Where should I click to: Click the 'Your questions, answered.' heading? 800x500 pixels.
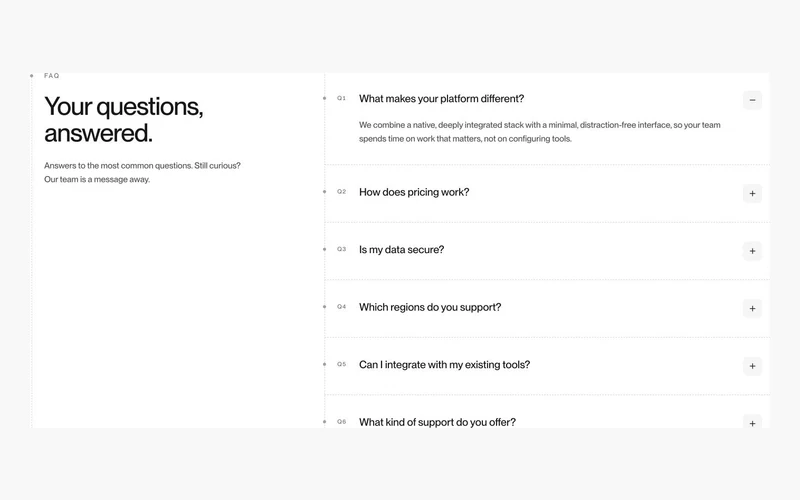pyautogui.click(x=123, y=119)
